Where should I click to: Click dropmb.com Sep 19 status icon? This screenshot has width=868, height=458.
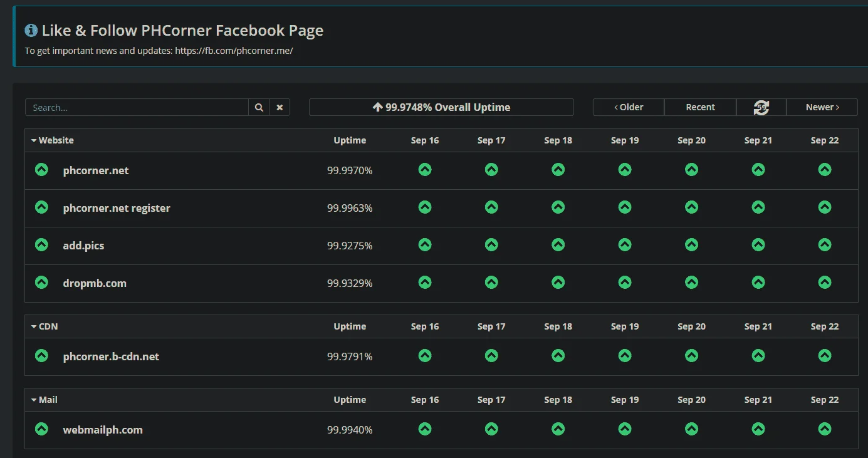(625, 282)
